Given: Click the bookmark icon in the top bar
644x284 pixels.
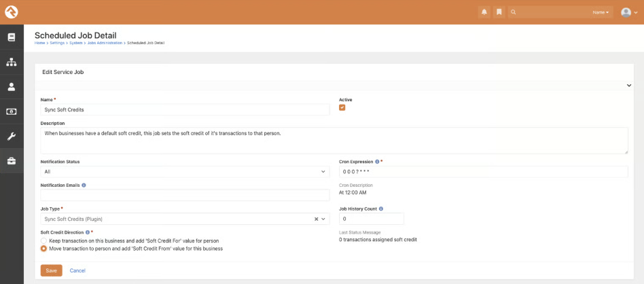Looking at the screenshot, I should 499,12.
